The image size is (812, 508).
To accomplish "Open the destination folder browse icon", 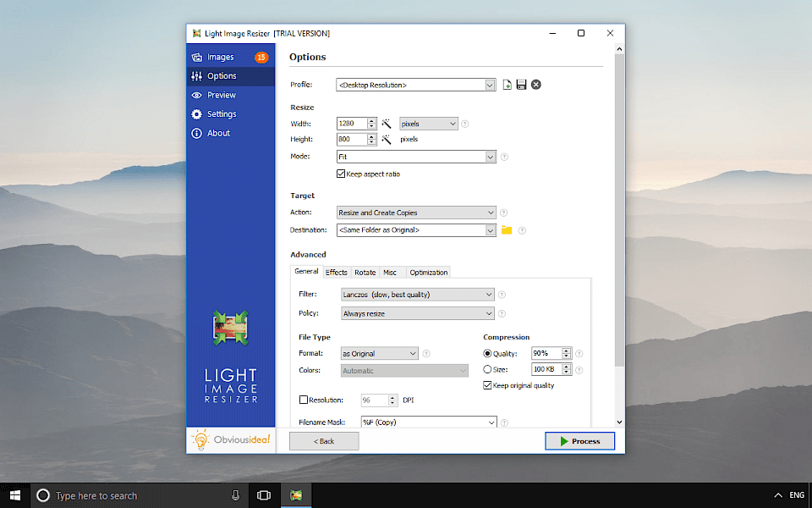I will [507, 229].
